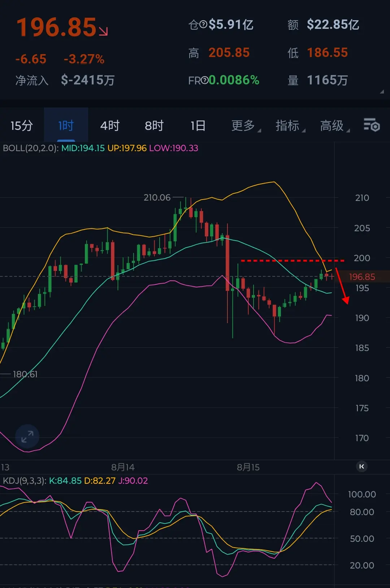The width and height of the screenshot is (390, 588).
Task: Switch to 4时 timeframe
Action: point(110,126)
